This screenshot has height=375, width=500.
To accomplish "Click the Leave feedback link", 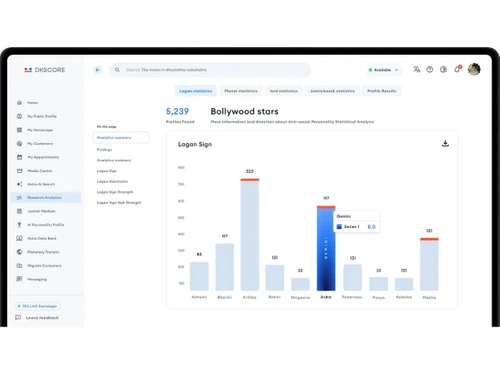I will (42, 318).
